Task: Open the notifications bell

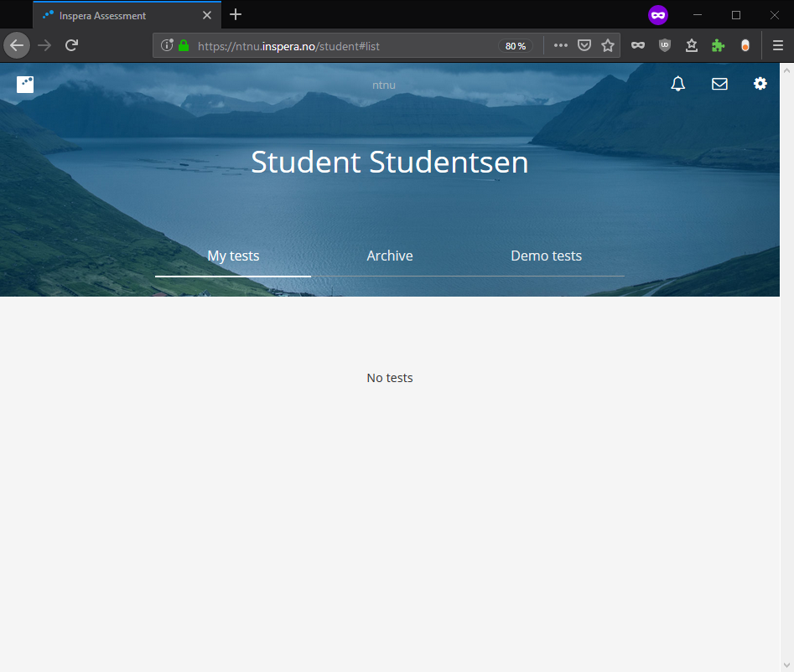Action: point(678,84)
